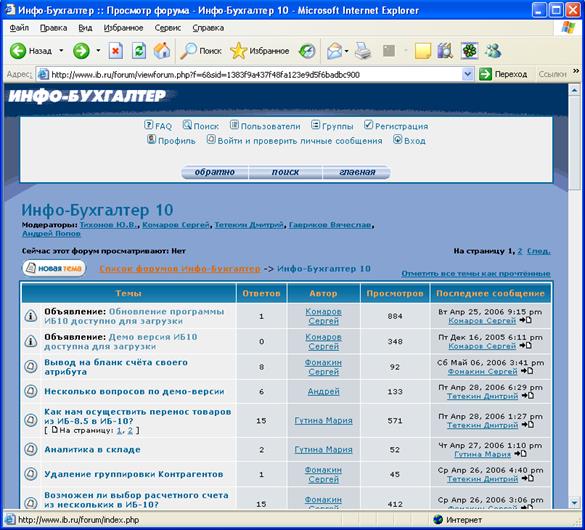The height and width of the screenshot is (530, 585).
Task: Click the green Forward arrow button
Action: pyautogui.click(x=81, y=51)
